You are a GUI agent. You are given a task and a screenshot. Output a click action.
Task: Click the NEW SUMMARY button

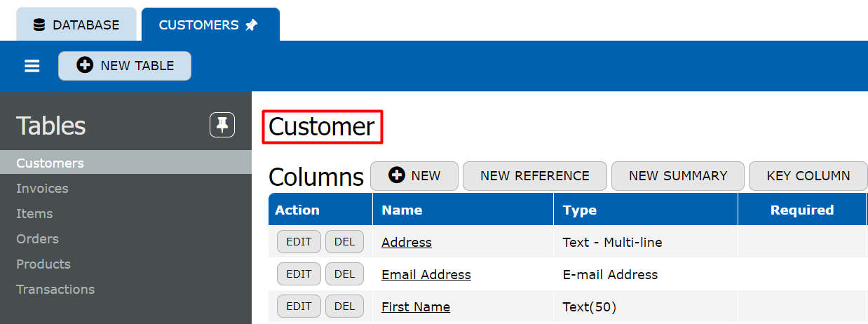click(678, 176)
